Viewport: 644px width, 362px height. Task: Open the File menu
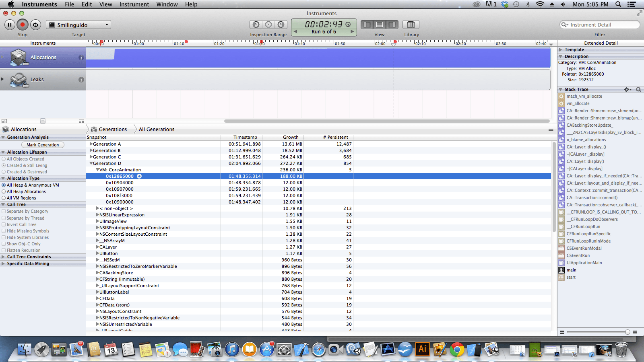point(69,4)
